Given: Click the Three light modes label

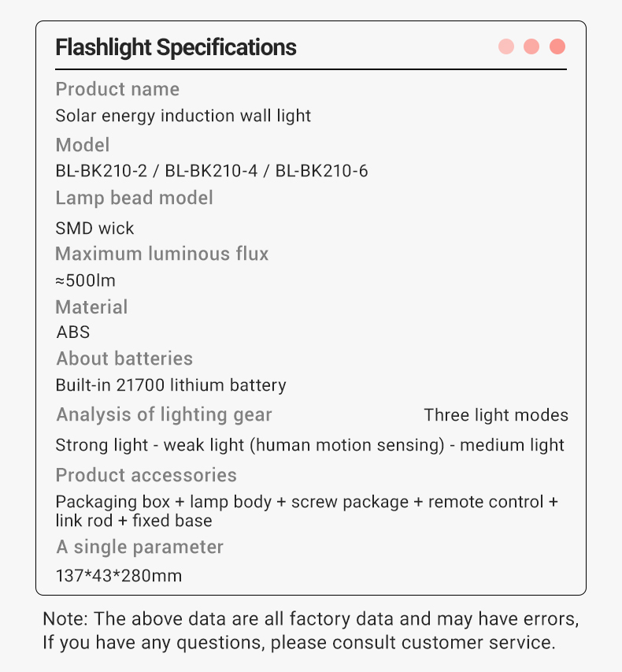Looking at the screenshot, I should (496, 415).
